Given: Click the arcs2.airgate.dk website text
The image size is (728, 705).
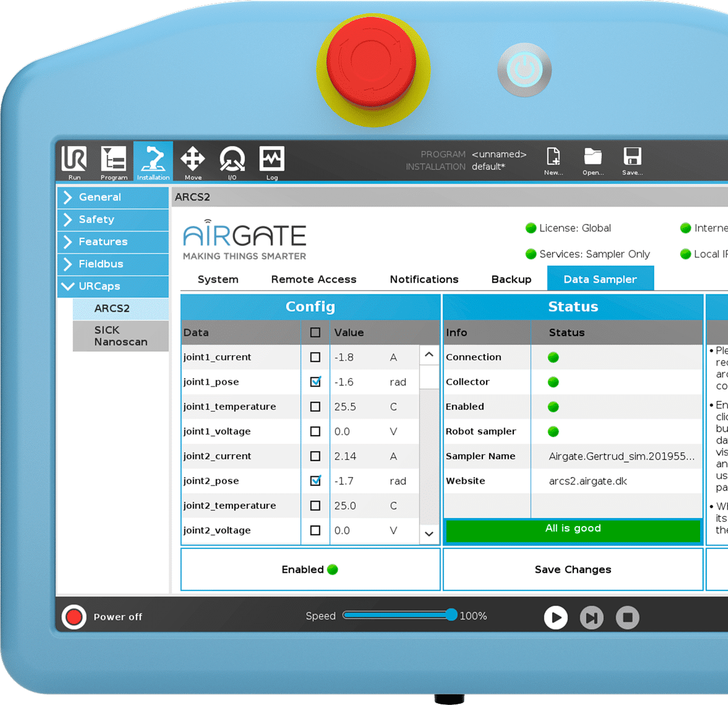Looking at the screenshot, I should [x=588, y=481].
